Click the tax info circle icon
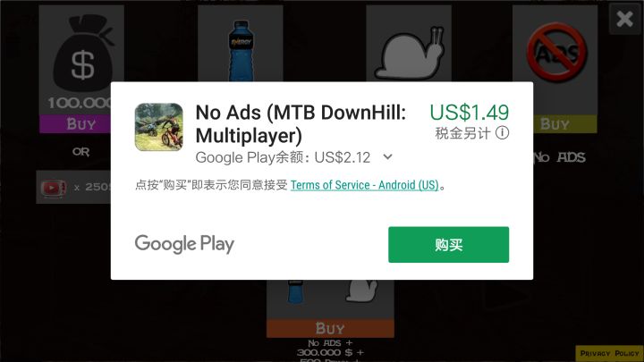Screen dimensions: 644x362 pyautogui.click(x=503, y=132)
